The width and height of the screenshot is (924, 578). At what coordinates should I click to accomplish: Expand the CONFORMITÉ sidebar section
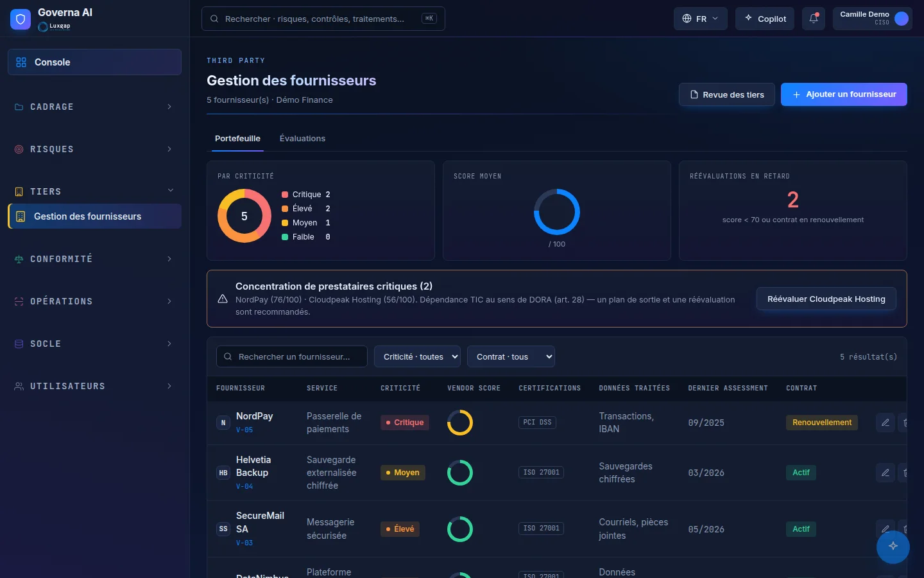pos(94,259)
